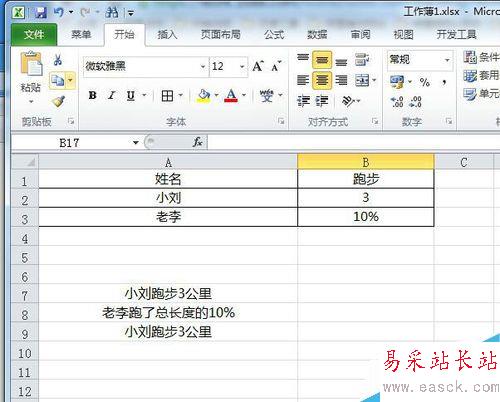This screenshot has width=500, height=402.
Task: Open the 字体 dialog launcher
Action: (281, 121)
